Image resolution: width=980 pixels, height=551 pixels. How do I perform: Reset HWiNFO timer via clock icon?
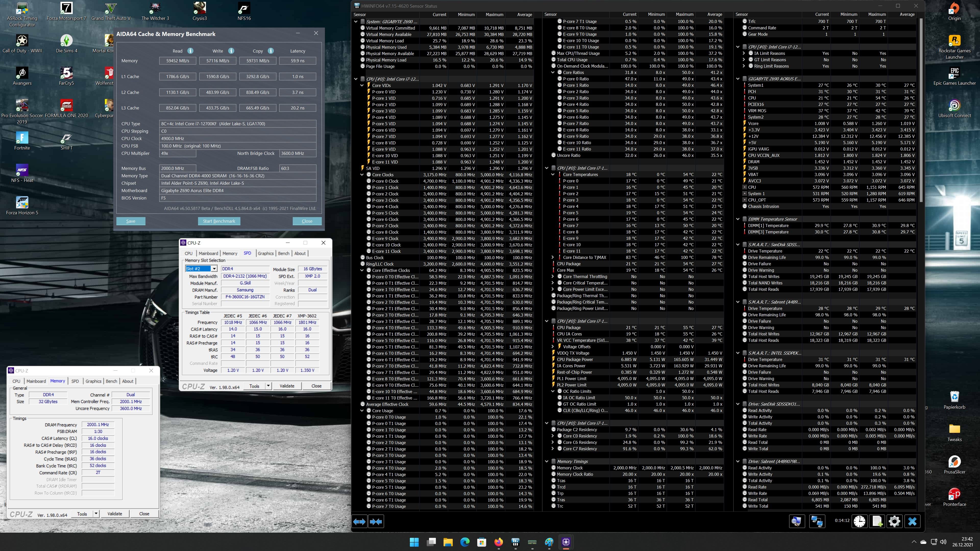[x=859, y=521]
